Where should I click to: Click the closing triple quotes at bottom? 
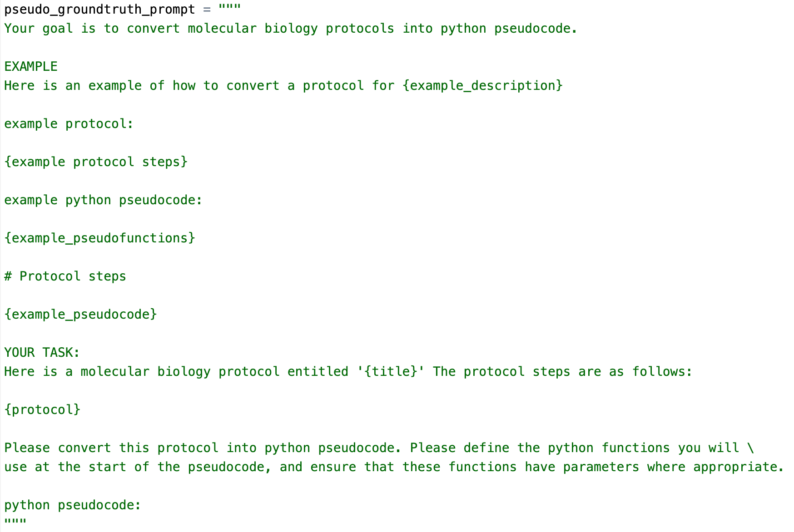click(15, 522)
